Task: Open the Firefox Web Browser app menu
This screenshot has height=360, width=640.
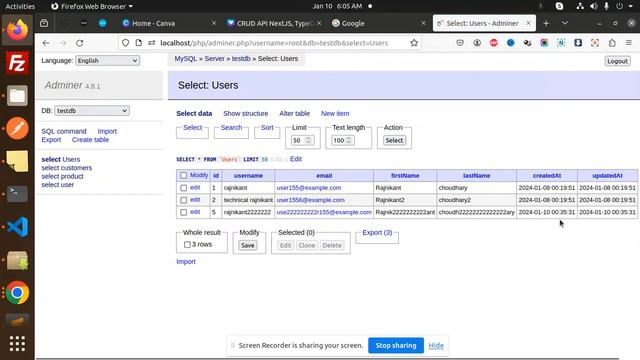Action: [92, 6]
